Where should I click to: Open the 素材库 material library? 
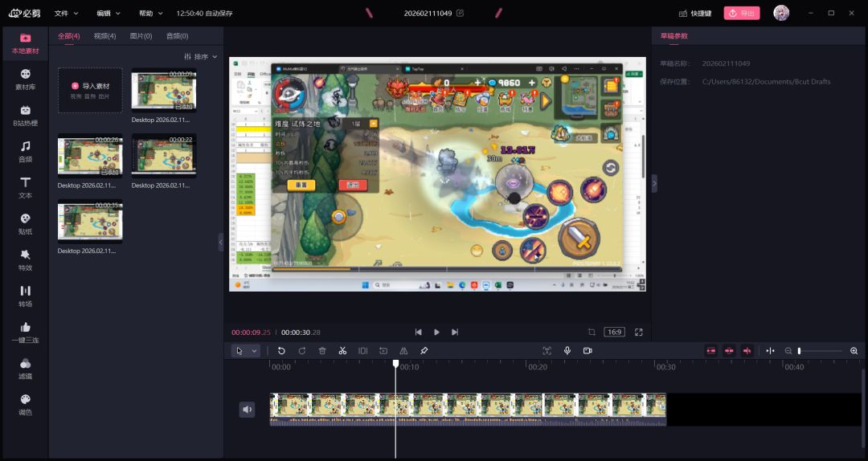pos(25,80)
